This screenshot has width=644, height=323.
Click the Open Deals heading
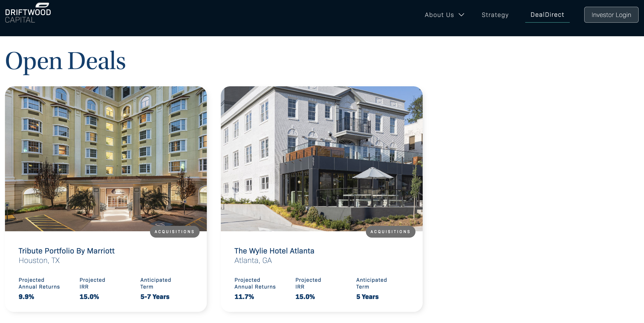tap(65, 61)
